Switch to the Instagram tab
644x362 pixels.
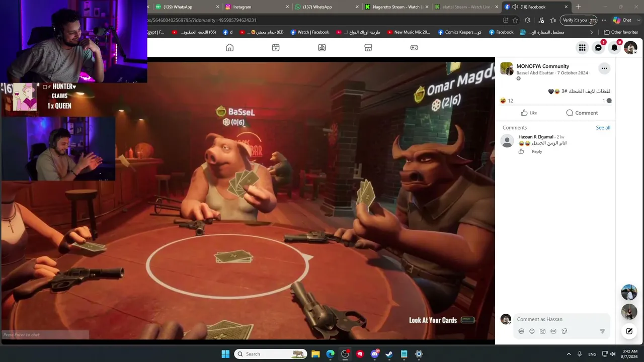pyautogui.click(x=257, y=7)
